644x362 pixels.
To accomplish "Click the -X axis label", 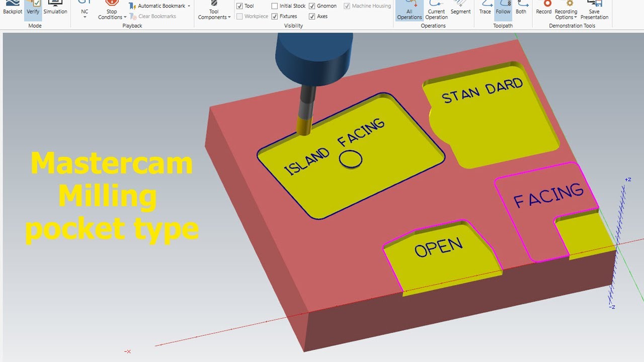I will pyautogui.click(x=128, y=351).
